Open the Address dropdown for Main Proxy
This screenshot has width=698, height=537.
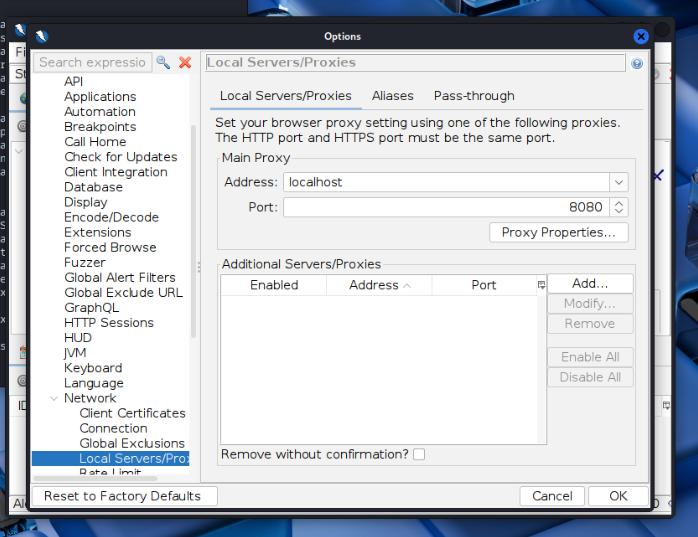(x=619, y=182)
